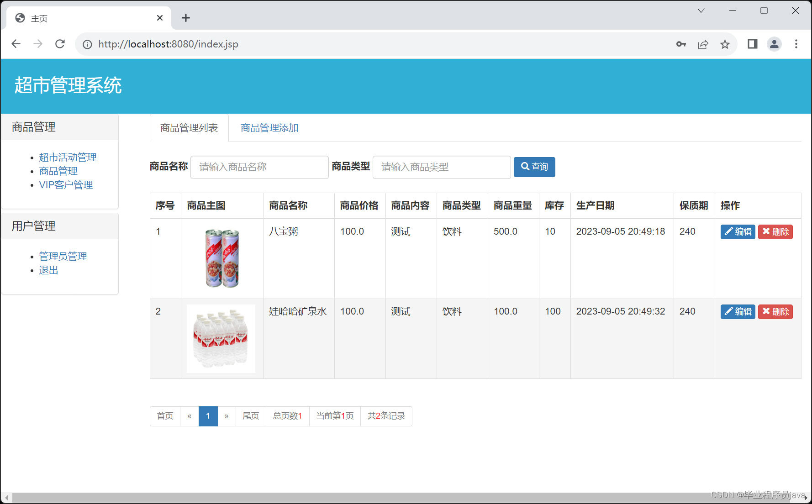The width and height of the screenshot is (812, 504).
Task: Click the scrollbar left arrow
Action: coord(6,498)
